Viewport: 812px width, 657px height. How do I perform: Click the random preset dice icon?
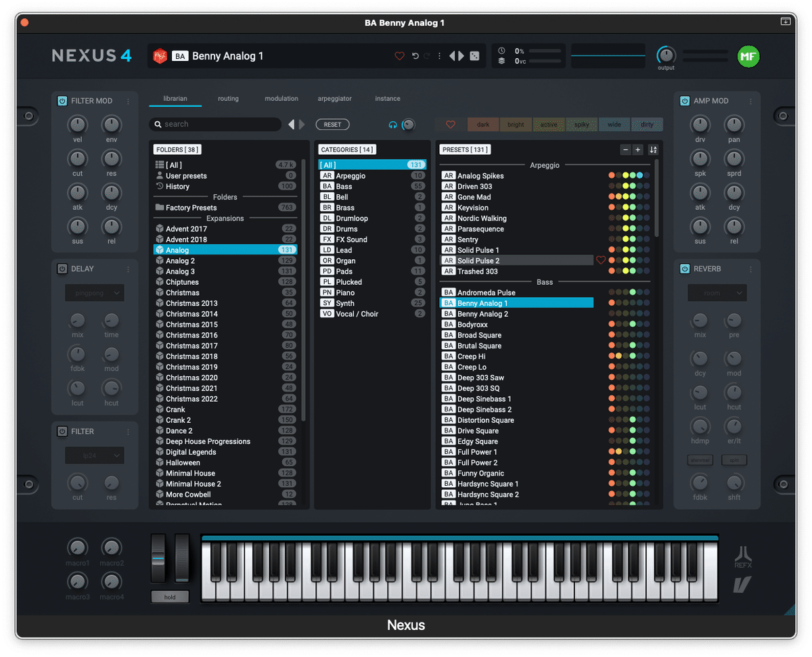coord(475,56)
